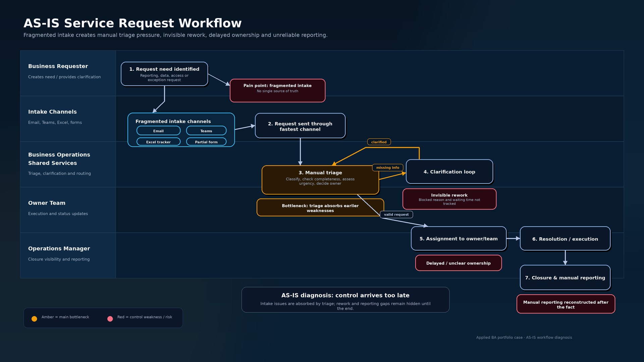Click the 'Email' channel pill
The image size is (644, 362).
click(158, 131)
